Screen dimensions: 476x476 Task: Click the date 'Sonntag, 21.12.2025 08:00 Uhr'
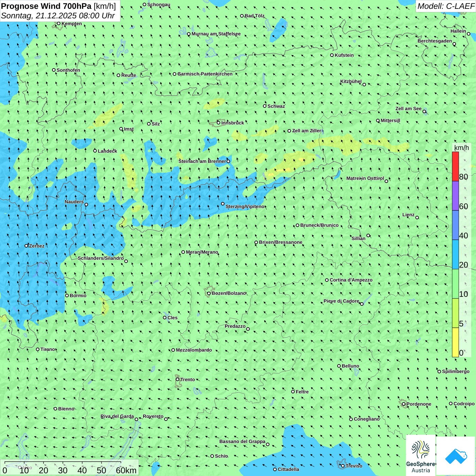(58, 16)
